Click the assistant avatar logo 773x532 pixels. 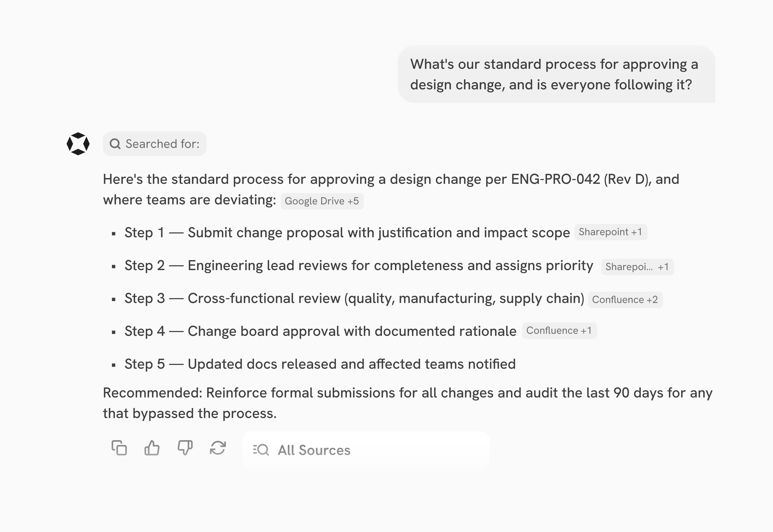point(78,144)
